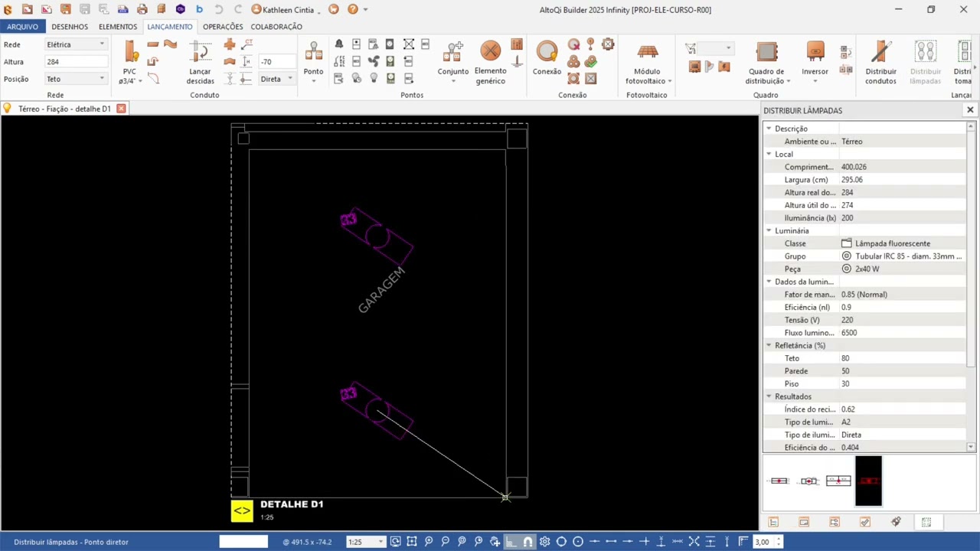Click the Fator de manutenção value 0.85 (Normal)

tap(903, 295)
